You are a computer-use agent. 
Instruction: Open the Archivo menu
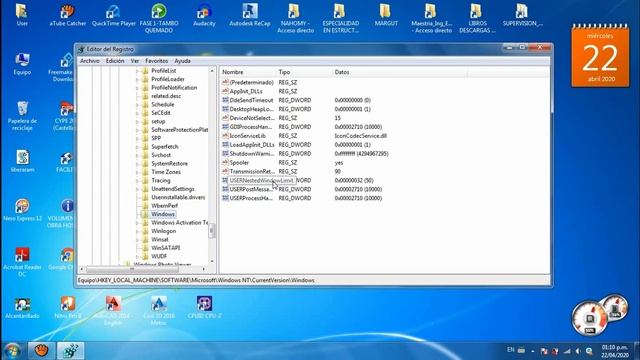click(x=89, y=61)
